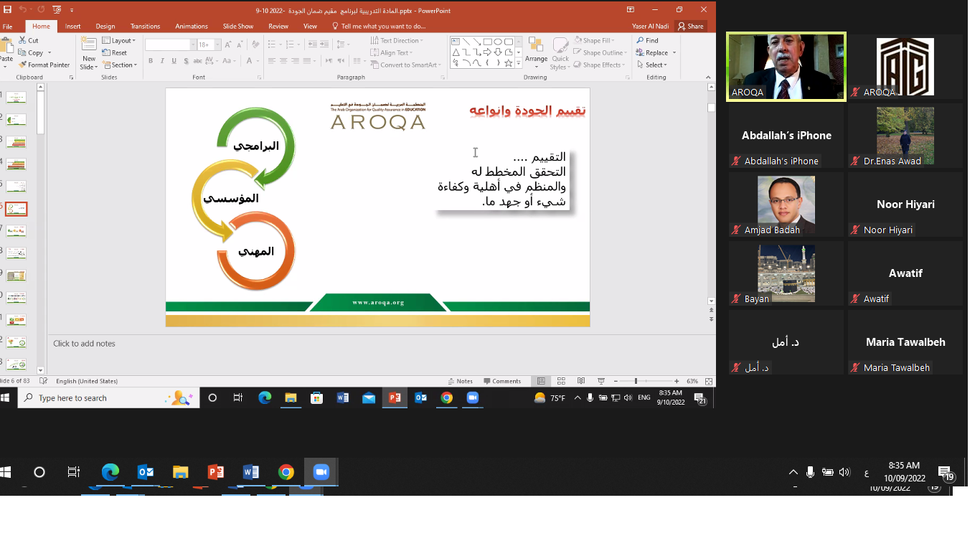Click the Cut icon in Clipboard group

pos(29,41)
